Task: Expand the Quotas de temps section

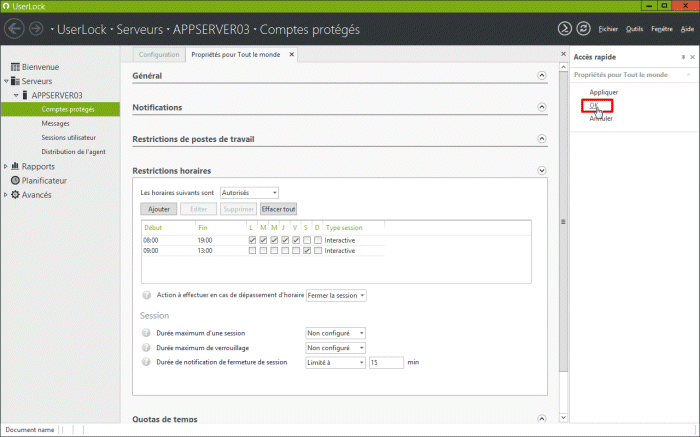Action: click(542, 419)
